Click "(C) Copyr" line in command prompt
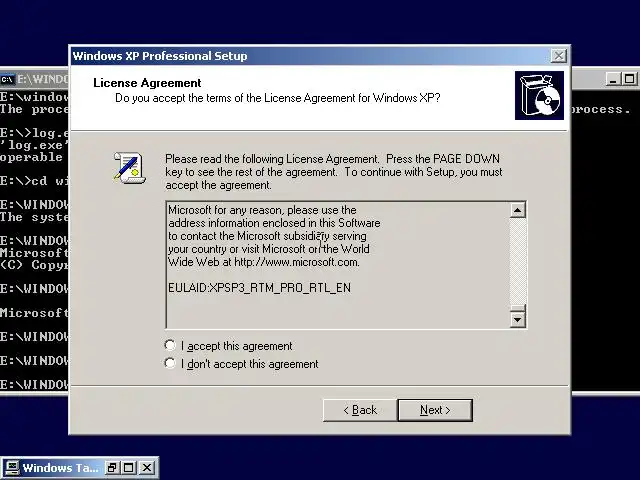The height and width of the screenshot is (480, 640). (x=34, y=265)
